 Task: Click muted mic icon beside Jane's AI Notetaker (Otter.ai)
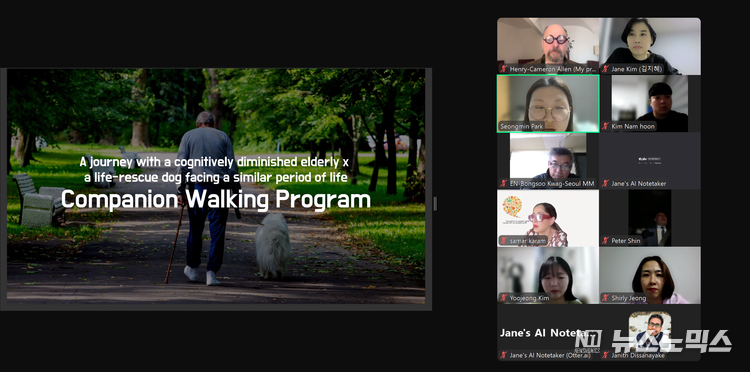[503, 355]
